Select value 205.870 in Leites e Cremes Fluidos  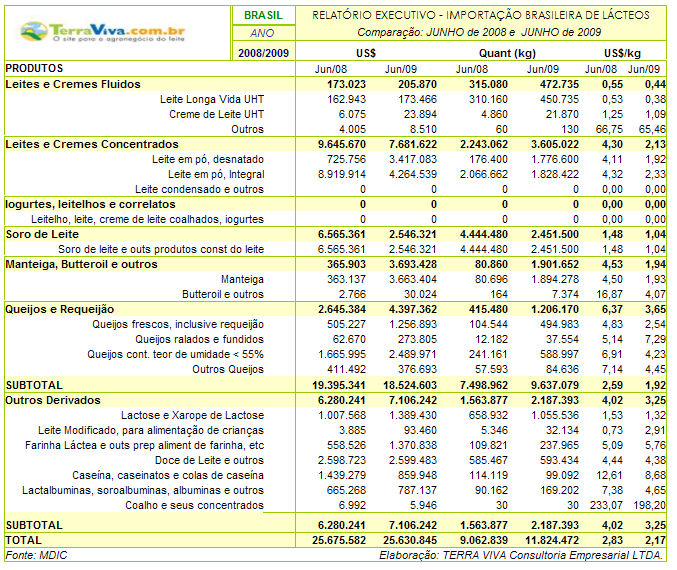(417, 84)
